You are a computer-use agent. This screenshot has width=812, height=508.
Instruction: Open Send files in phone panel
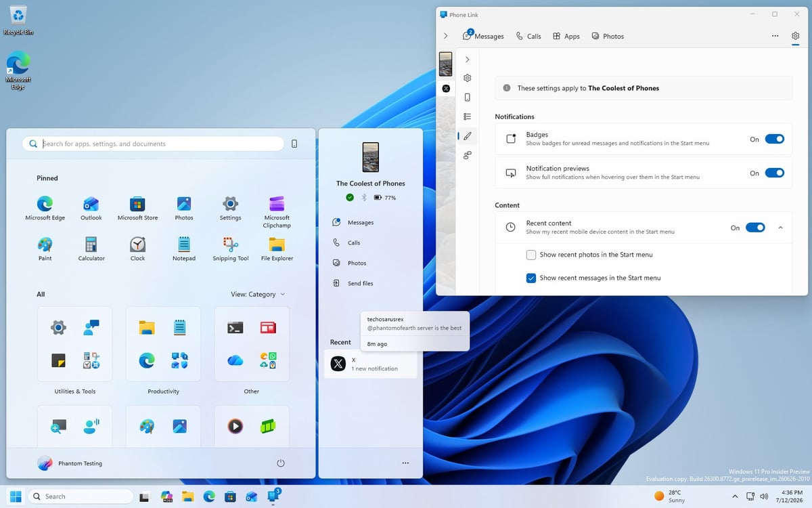(353, 283)
